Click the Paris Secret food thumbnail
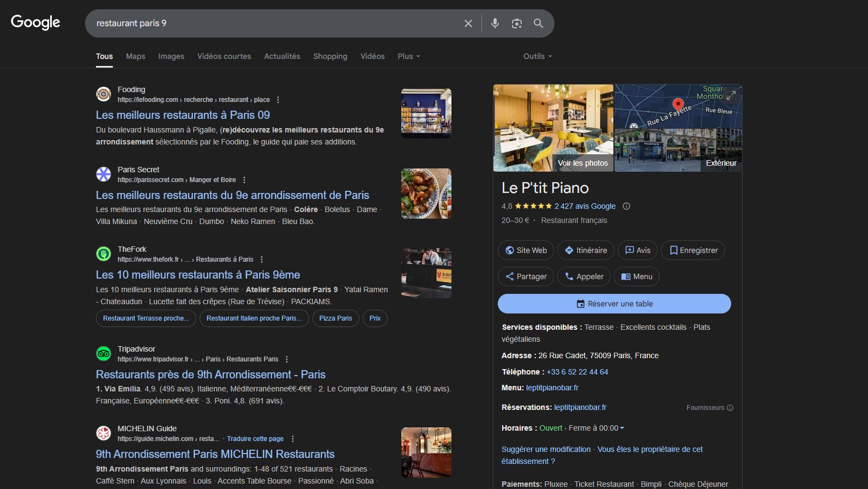 [426, 194]
